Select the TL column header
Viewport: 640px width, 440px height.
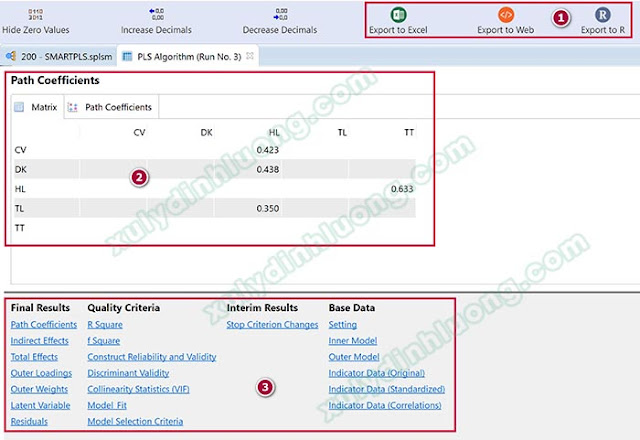tap(342, 132)
